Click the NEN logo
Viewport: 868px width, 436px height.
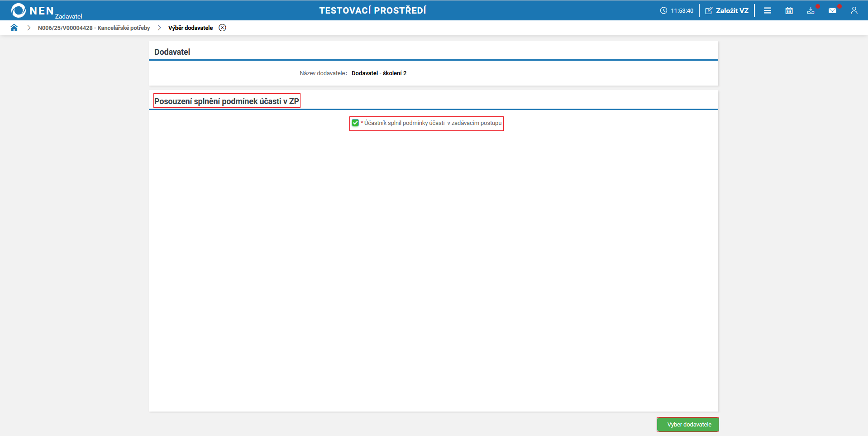33,10
